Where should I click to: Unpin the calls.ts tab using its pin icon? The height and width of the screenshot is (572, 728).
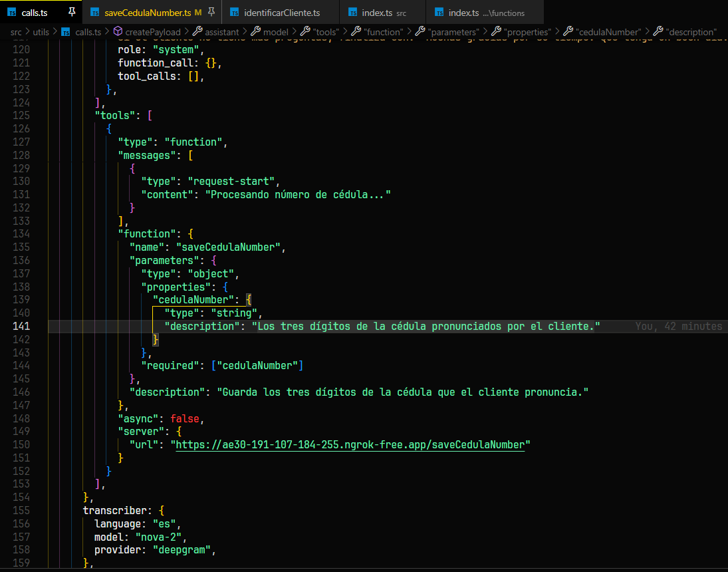(x=72, y=12)
